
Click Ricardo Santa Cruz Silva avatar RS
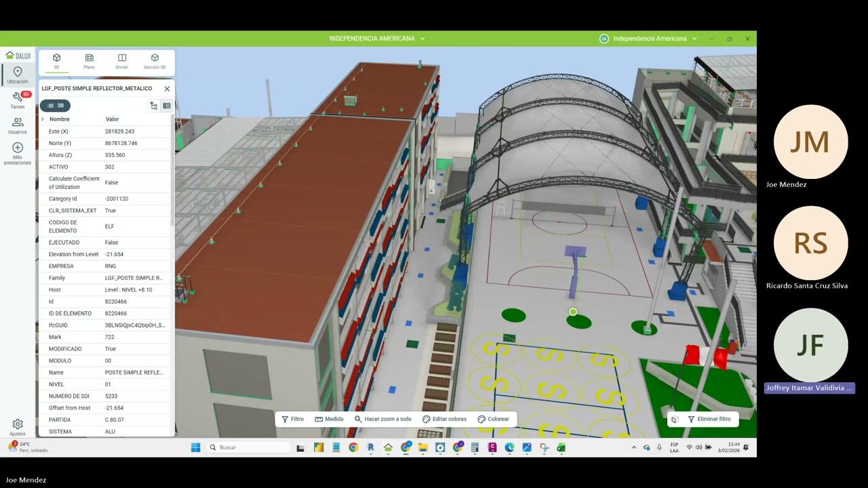point(810,243)
